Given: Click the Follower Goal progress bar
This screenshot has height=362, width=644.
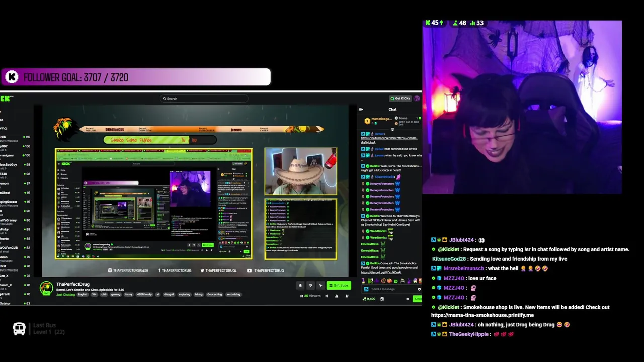Looking at the screenshot, I should click(x=135, y=77).
